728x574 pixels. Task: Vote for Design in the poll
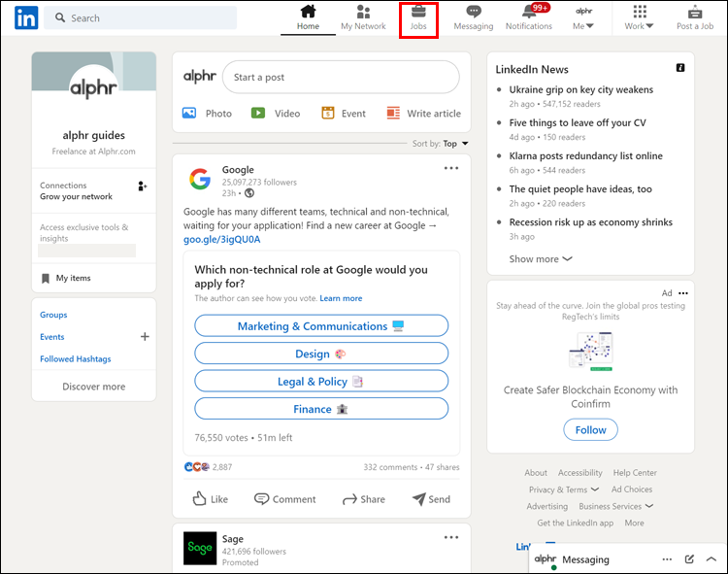[321, 354]
